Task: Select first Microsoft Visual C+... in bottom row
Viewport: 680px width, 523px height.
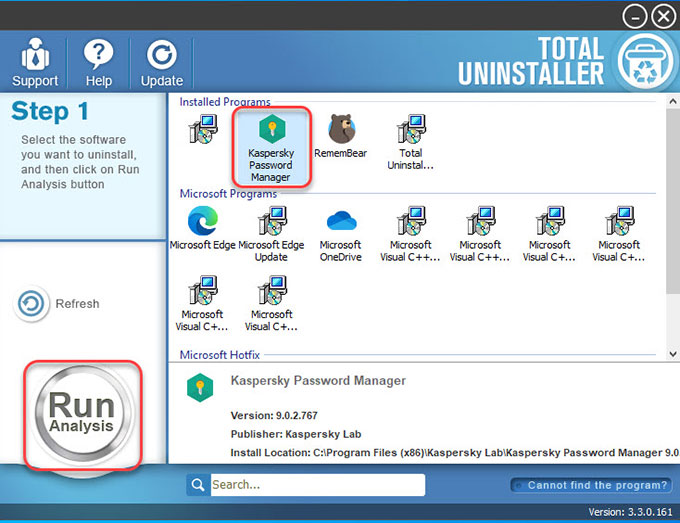Action: tap(202, 304)
